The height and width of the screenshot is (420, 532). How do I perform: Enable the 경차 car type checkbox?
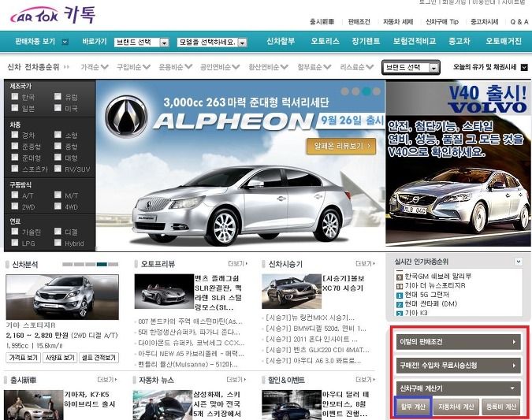pos(15,134)
